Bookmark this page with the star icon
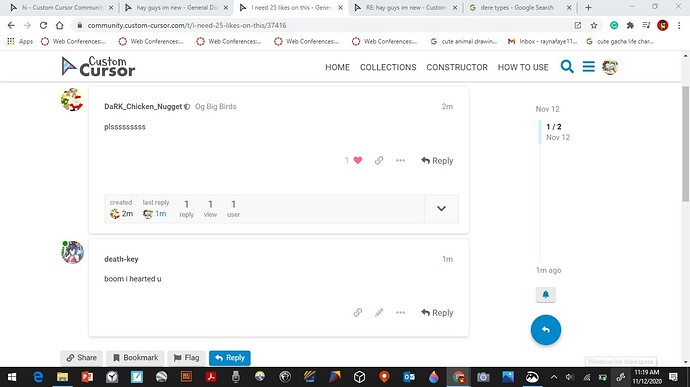Image resolution: width=690 pixels, height=387 pixels. [x=594, y=26]
